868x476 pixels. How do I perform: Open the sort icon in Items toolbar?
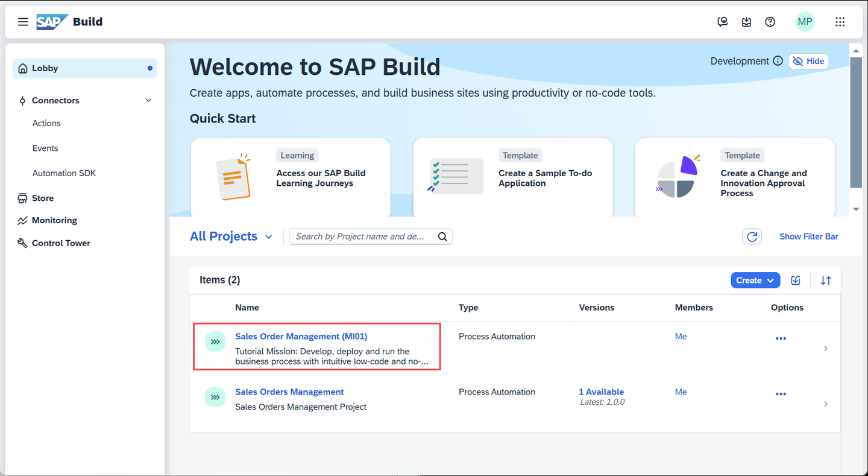pyautogui.click(x=826, y=280)
